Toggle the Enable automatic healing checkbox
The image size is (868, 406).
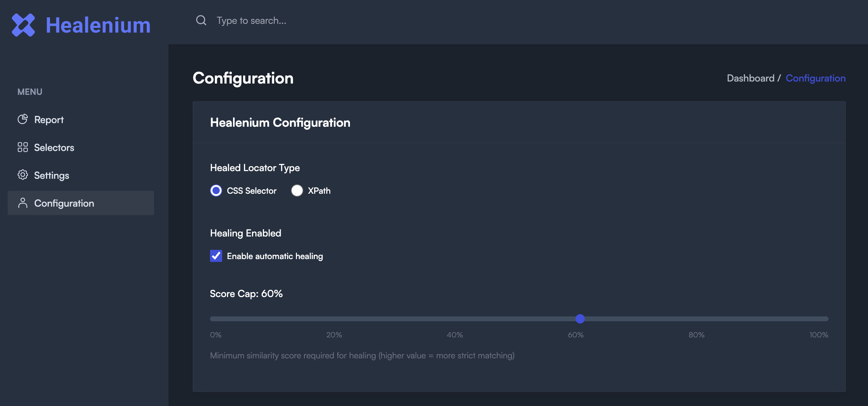point(216,256)
